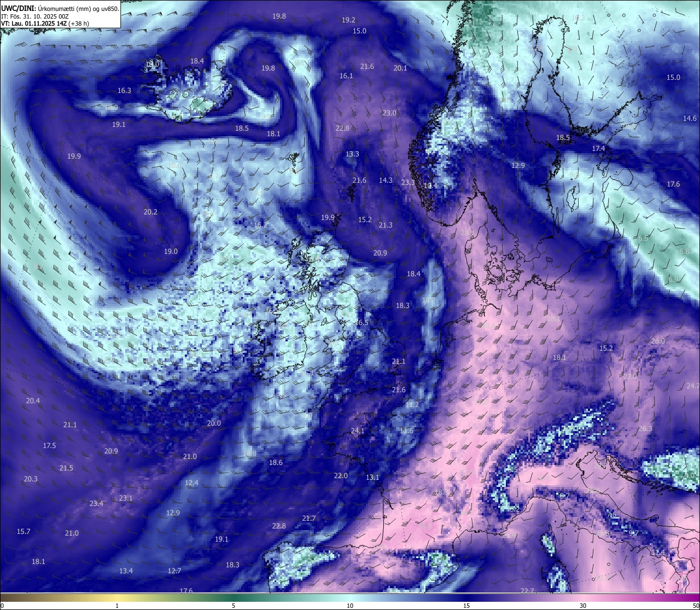
Task: Click the map value 11.2
Action: (412, 404)
